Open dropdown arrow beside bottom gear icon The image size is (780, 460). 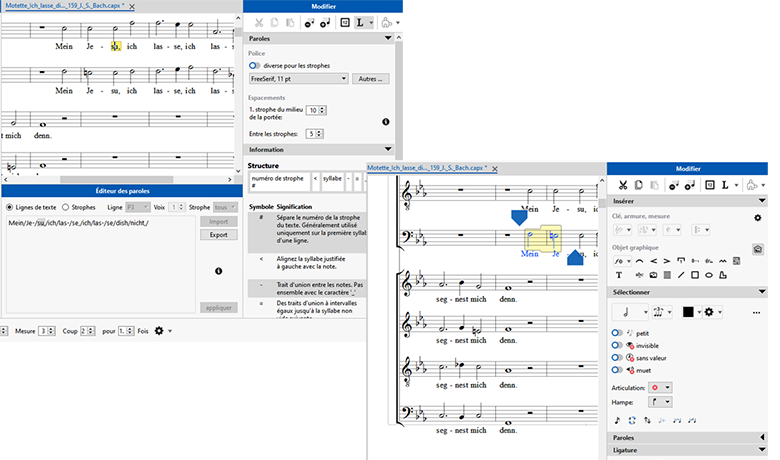[x=170, y=331]
